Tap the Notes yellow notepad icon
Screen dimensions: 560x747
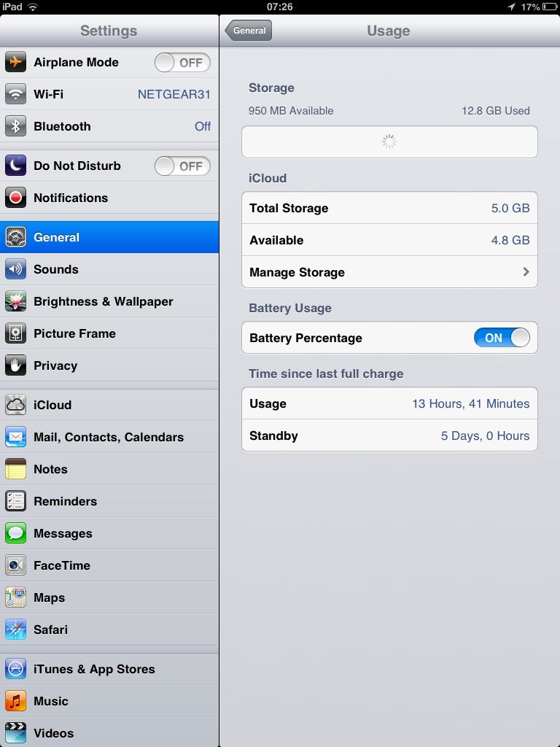[15, 469]
